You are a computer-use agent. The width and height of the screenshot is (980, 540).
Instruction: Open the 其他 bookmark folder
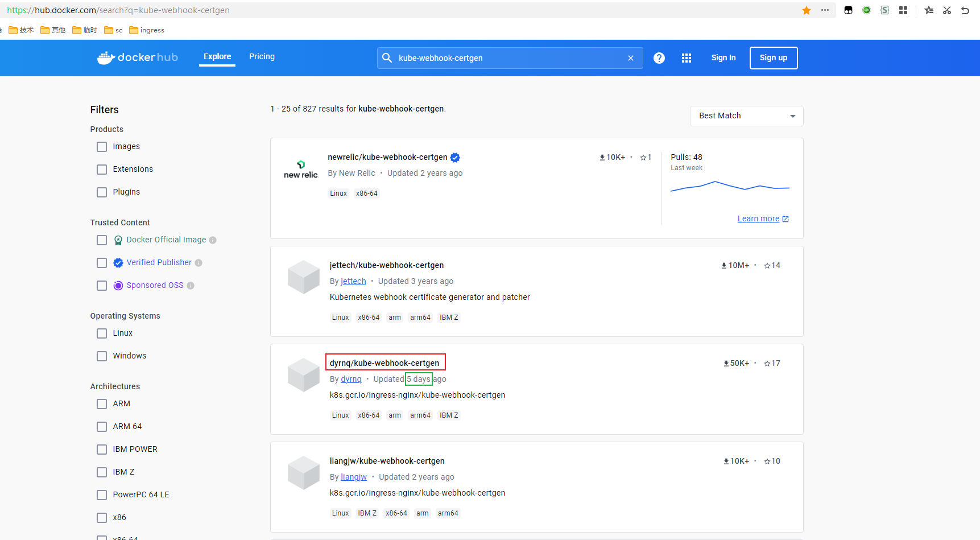(53, 30)
